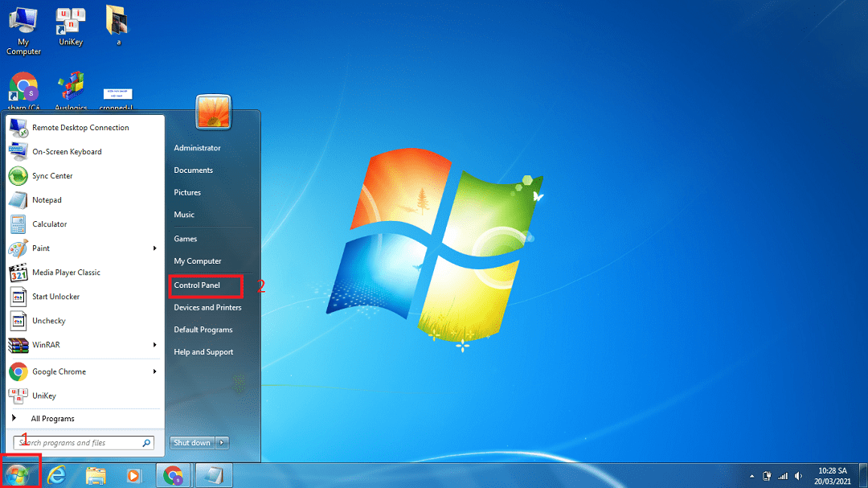
Task: Open Sync Center
Action: (x=51, y=176)
